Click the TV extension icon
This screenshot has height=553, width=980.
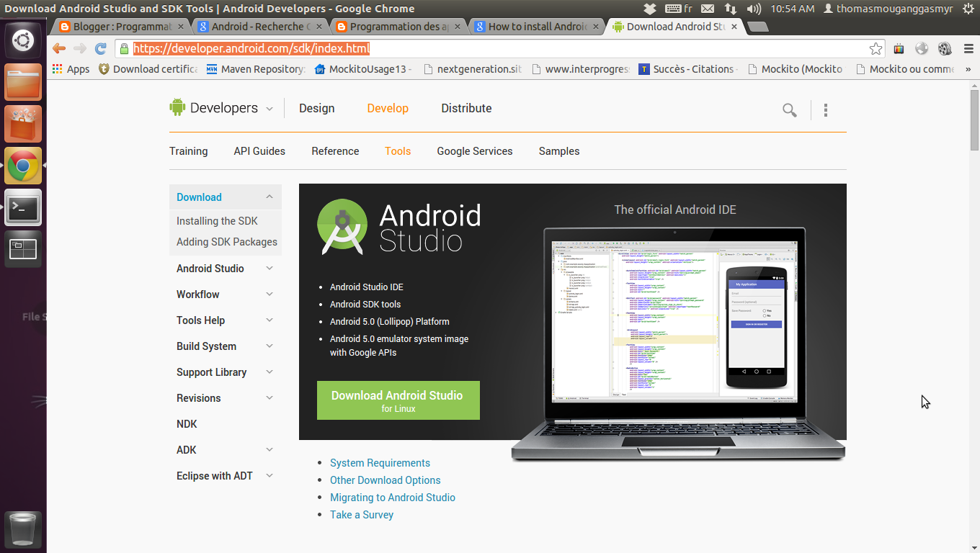click(x=899, y=48)
